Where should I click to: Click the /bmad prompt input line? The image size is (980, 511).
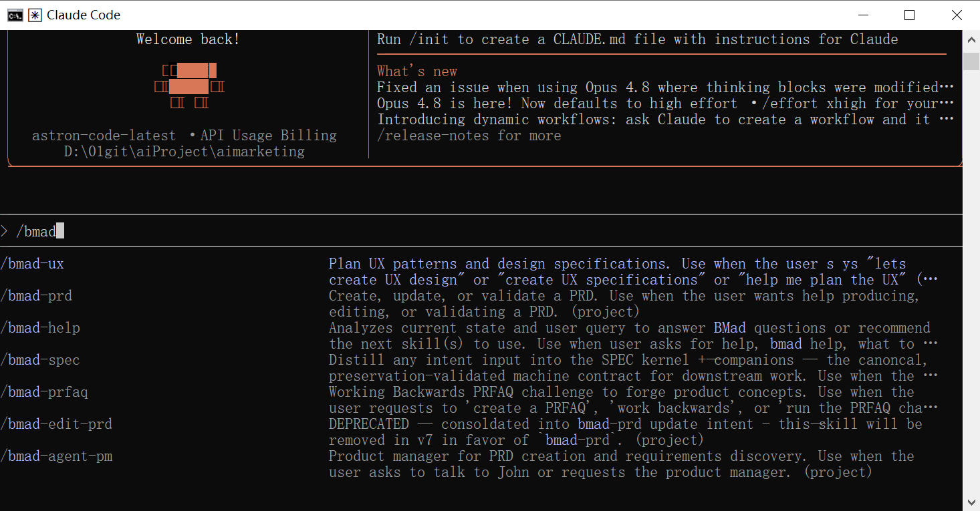tap(481, 231)
